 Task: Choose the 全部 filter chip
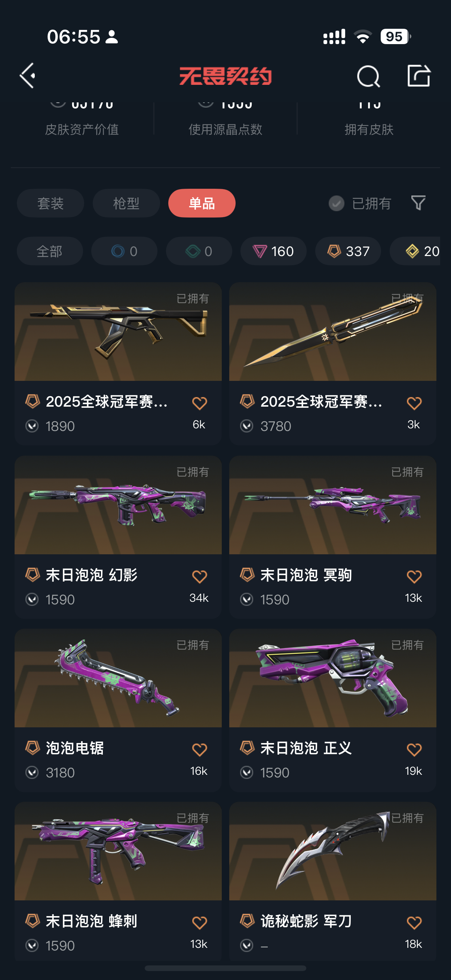click(49, 251)
